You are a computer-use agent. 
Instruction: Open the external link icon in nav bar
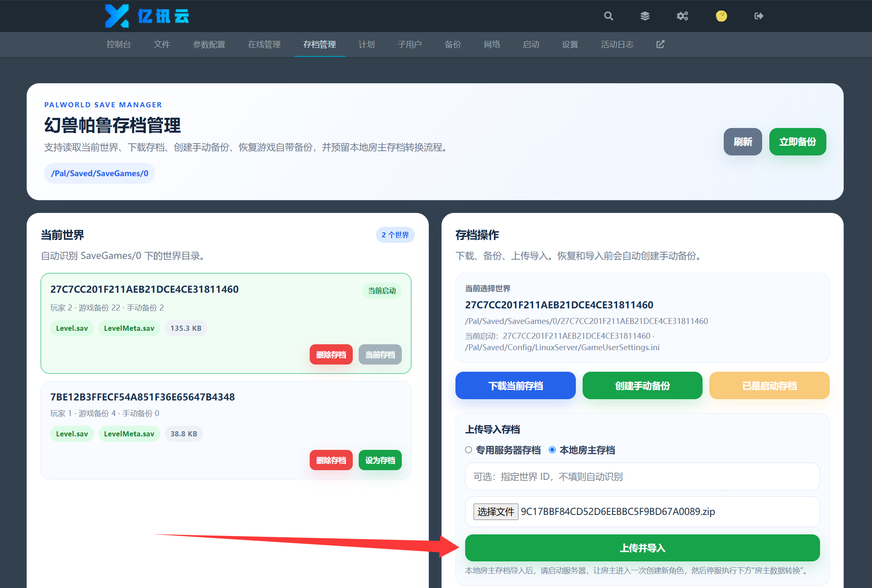(x=660, y=44)
